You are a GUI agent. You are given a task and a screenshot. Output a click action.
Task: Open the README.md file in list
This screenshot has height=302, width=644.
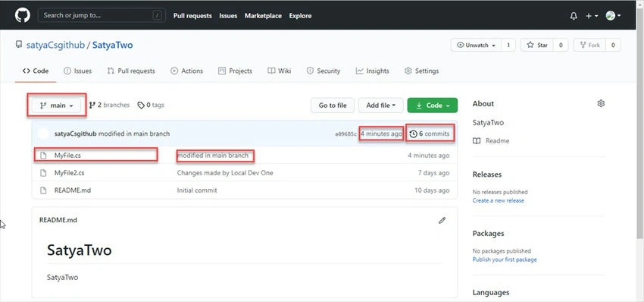72,190
